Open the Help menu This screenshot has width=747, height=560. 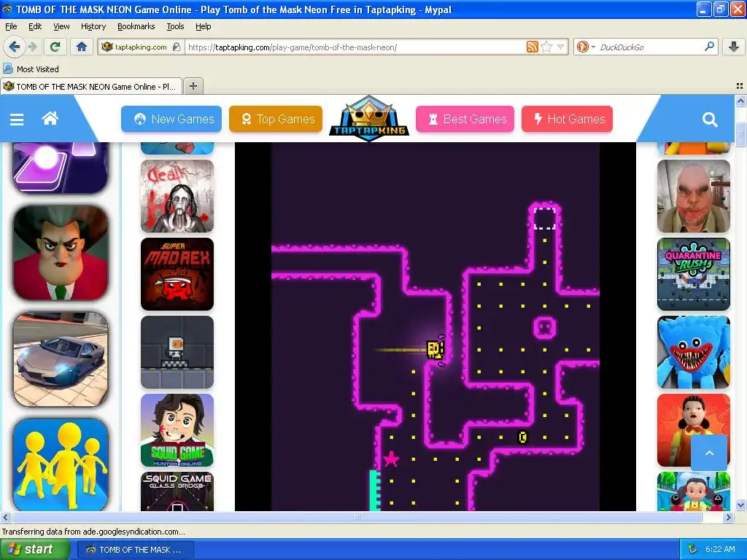tap(203, 26)
